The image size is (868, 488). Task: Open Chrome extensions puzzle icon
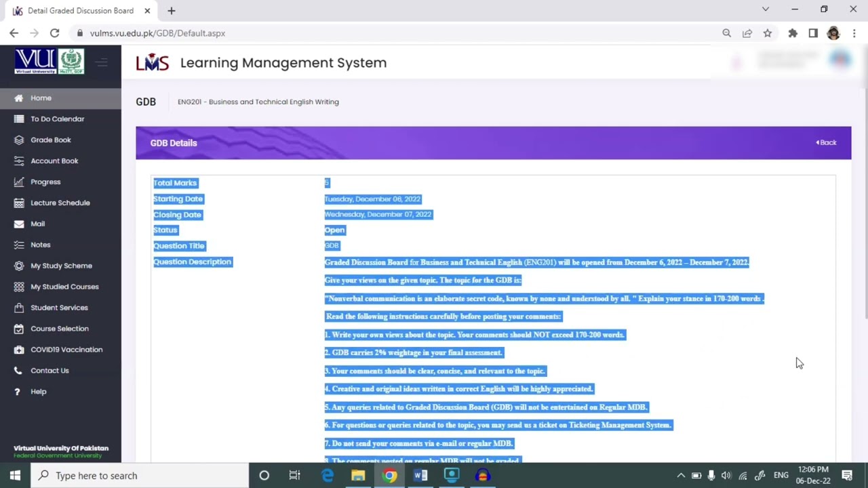pyautogui.click(x=793, y=33)
